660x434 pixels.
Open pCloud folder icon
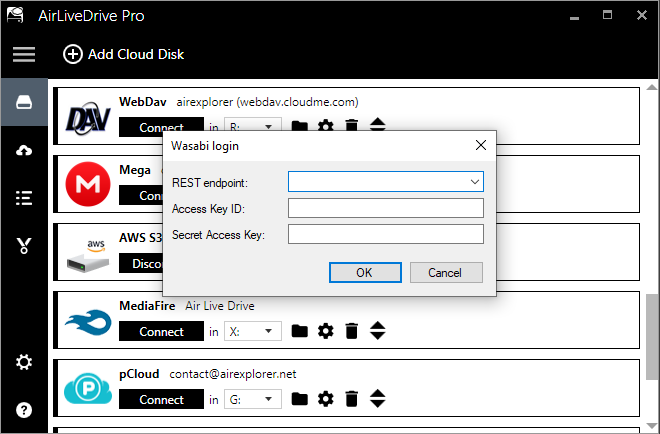pyautogui.click(x=300, y=399)
